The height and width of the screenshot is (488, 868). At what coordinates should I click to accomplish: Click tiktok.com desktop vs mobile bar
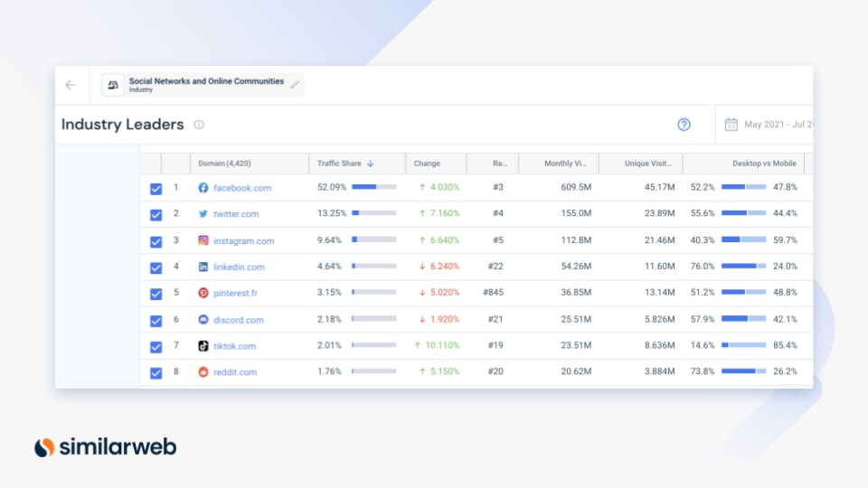[x=743, y=345]
